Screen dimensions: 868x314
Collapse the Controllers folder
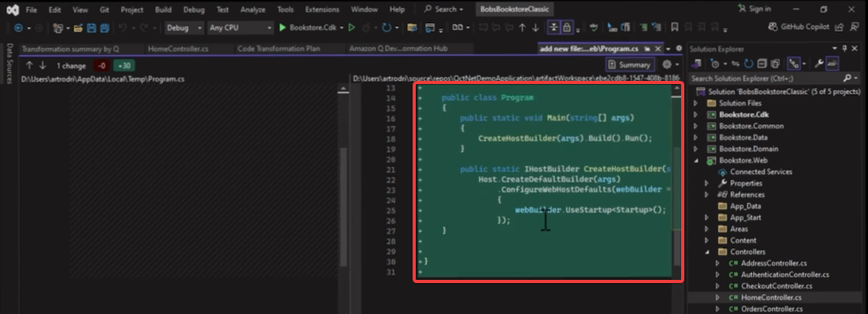[706, 252]
